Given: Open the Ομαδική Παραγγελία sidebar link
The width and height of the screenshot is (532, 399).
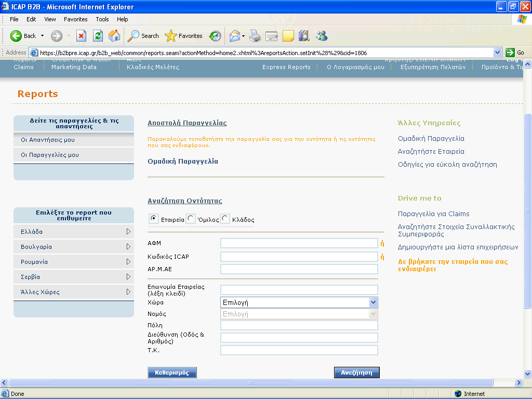Looking at the screenshot, I should [431, 138].
